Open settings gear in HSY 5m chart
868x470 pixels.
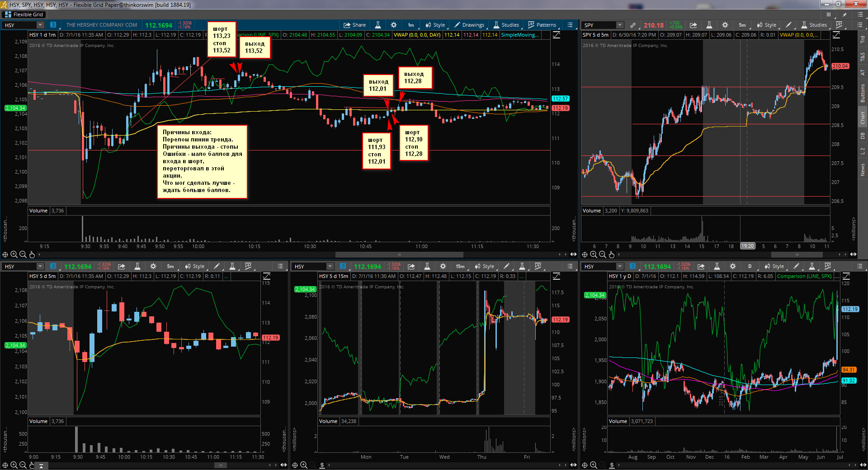(x=153, y=266)
